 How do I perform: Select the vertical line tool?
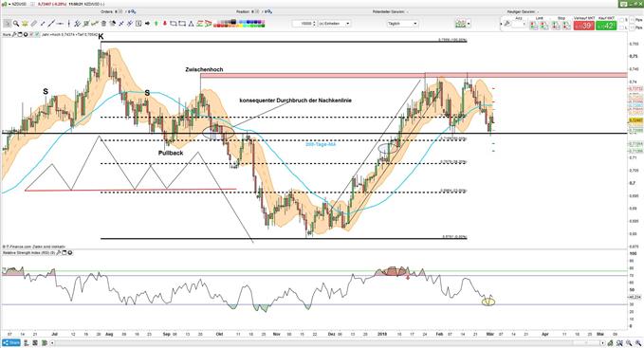pos(69,24)
